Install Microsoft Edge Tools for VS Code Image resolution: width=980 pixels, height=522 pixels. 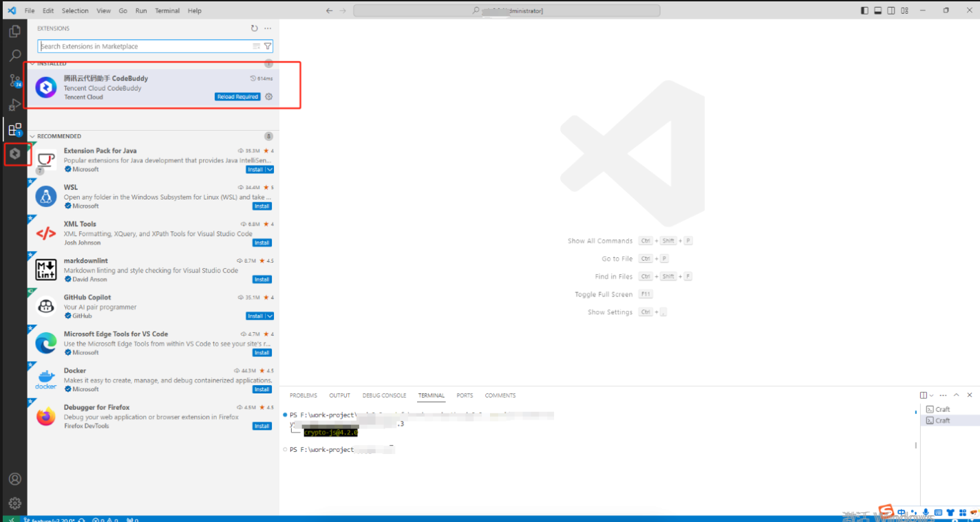262,353
